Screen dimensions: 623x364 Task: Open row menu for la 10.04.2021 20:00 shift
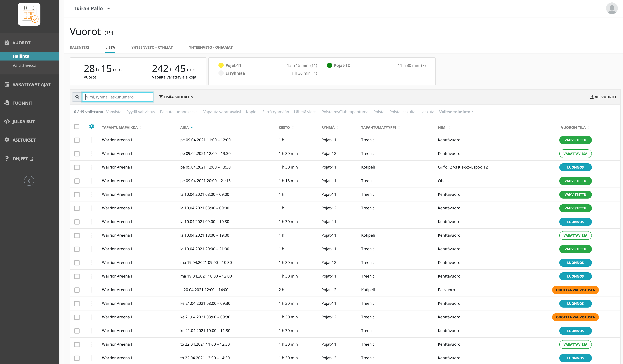tap(91, 249)
